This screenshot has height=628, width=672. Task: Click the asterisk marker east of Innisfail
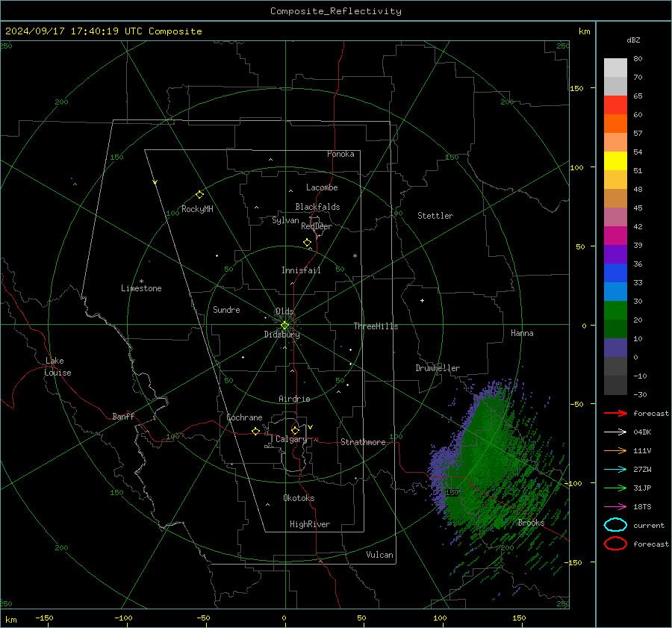pos(355,256)
